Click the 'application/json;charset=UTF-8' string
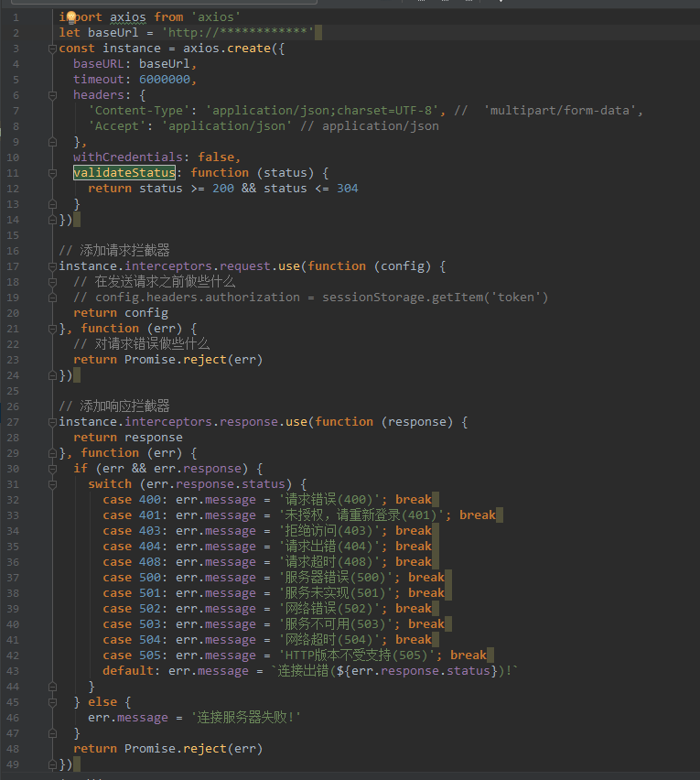 pos(322,111)
